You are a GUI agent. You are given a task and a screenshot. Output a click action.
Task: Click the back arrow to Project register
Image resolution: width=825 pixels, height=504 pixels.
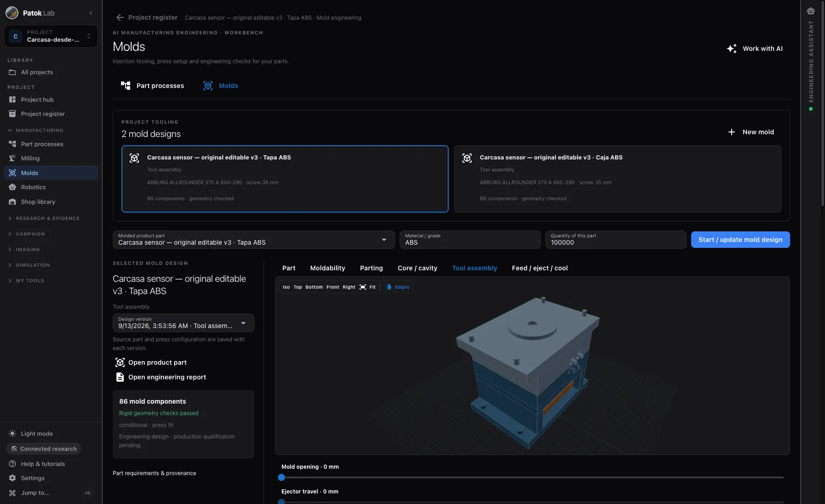pos(120,17)
